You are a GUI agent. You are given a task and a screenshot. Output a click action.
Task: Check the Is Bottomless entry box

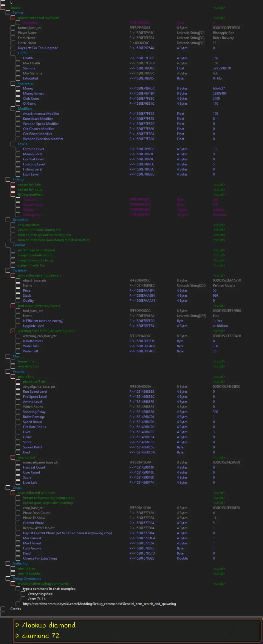tap(18, 341)
